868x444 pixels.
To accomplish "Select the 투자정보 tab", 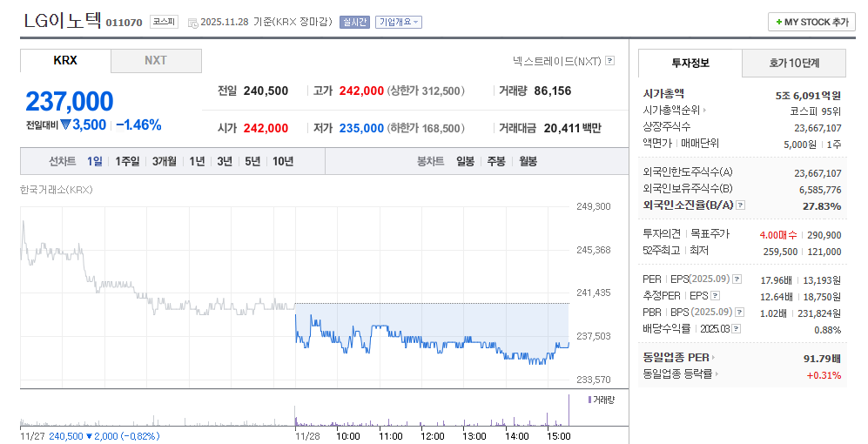I will pyautogui.click(x=690, y=63).
